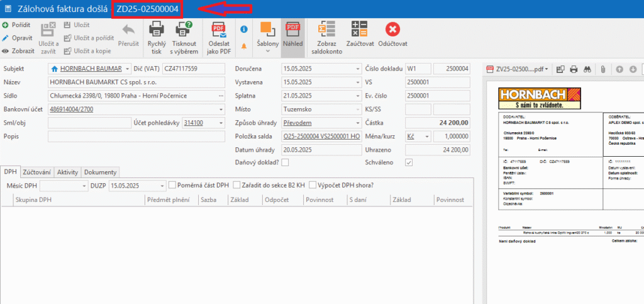Click the Dič (VAT) field CZ47117559
This screenshot has width=644, height=304.
click(194, 69)
